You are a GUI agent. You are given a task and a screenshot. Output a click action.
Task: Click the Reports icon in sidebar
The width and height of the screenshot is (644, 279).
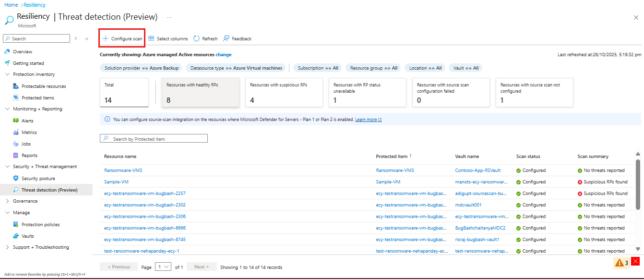[16, 156]
